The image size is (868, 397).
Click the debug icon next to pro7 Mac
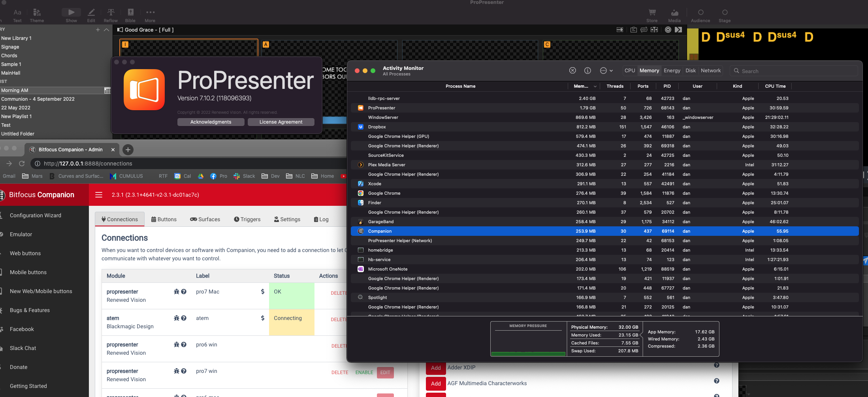(x=176, y=292)
